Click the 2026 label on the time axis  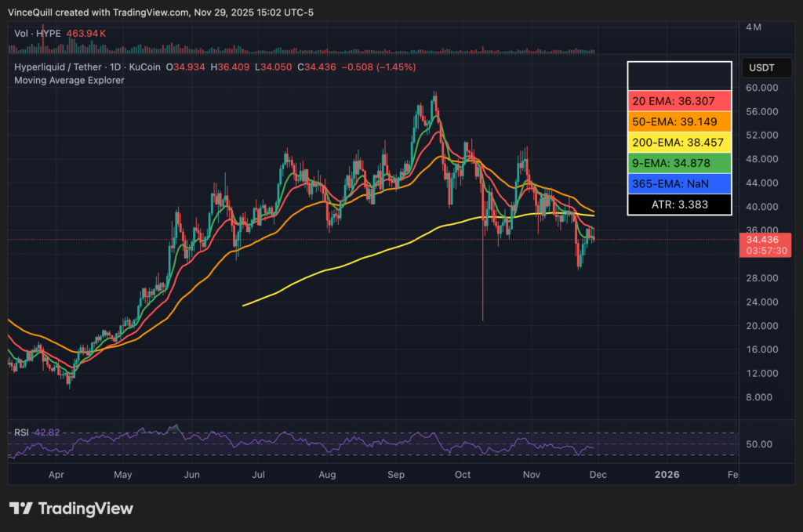667,475
